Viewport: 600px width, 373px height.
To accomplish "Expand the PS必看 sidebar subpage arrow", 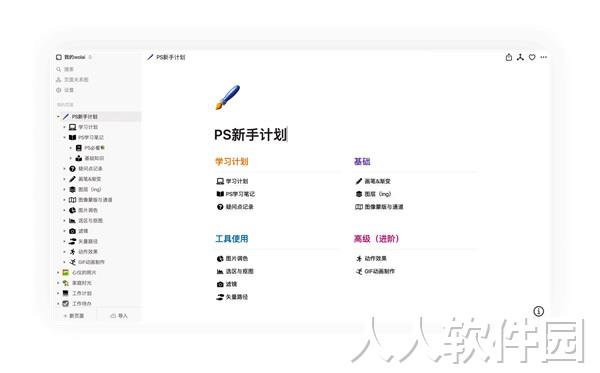I will (70, 148).
